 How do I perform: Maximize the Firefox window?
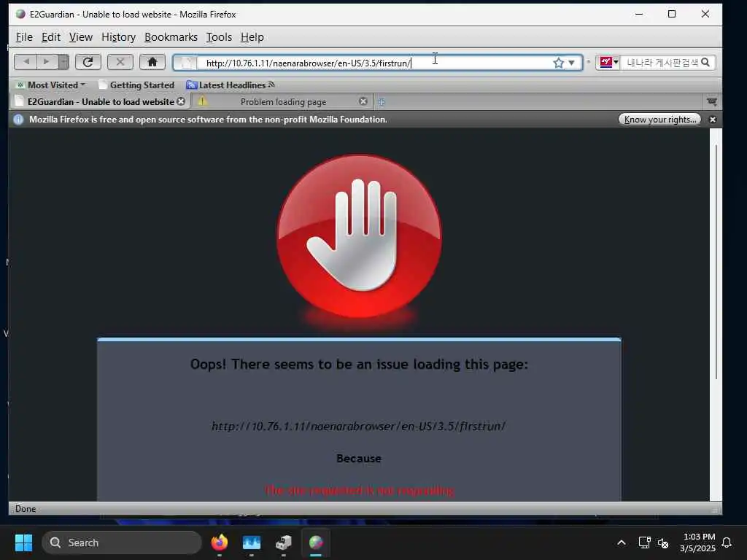point(672,15)
